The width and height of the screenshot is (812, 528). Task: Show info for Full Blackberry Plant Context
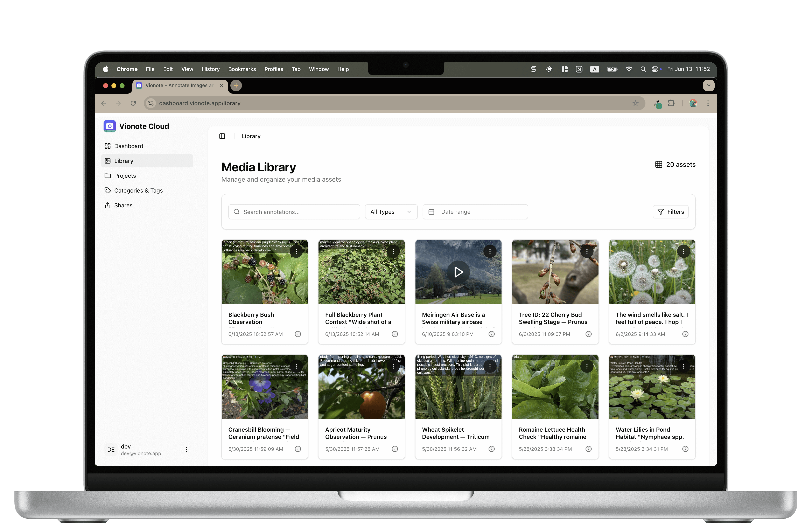coord(395,334)
